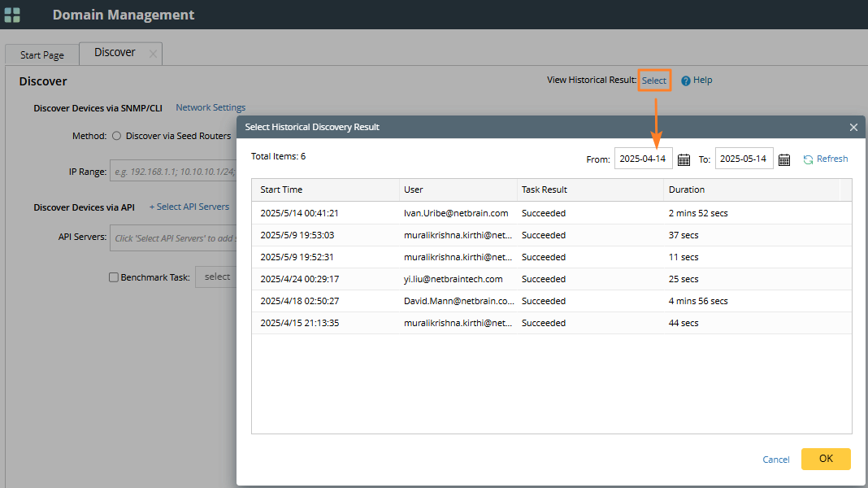This screenshot has width=868, height=488.
Task: Switch to the Start Page tab
Action: pos(42,55)
